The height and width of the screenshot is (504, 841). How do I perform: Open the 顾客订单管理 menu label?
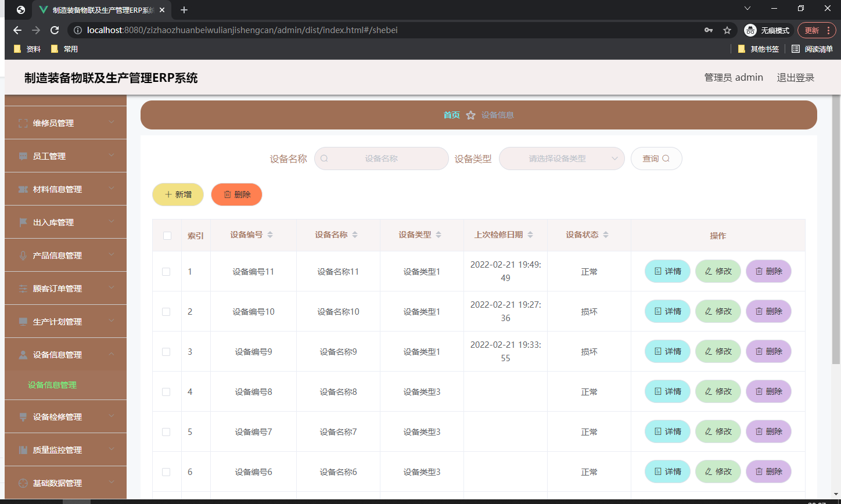pyautogui.click(x=57, y=289)
